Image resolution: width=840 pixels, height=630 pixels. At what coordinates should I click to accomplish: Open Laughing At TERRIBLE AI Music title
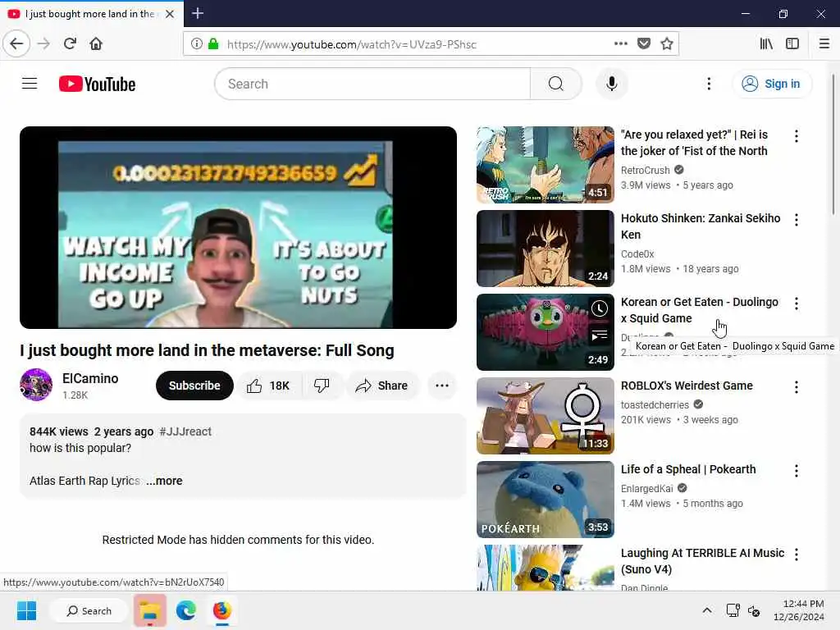pos(702,561)
